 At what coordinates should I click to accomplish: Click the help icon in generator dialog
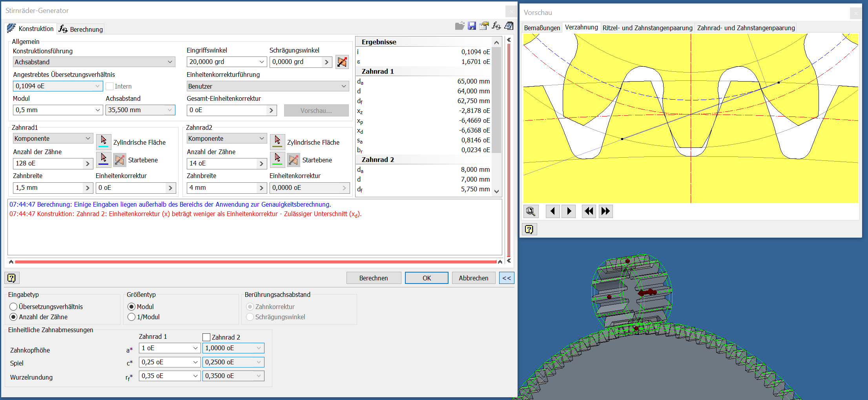click(12, 278)
